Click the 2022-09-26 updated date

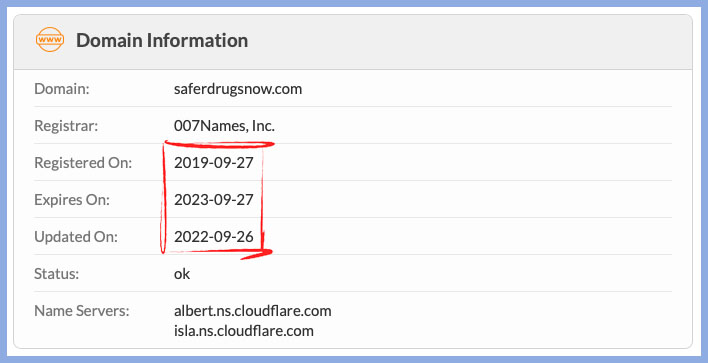point(214,237)
